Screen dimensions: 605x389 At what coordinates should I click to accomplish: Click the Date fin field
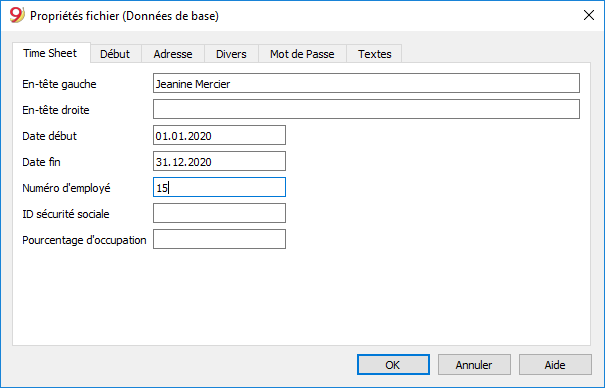[x=219, y=161]
